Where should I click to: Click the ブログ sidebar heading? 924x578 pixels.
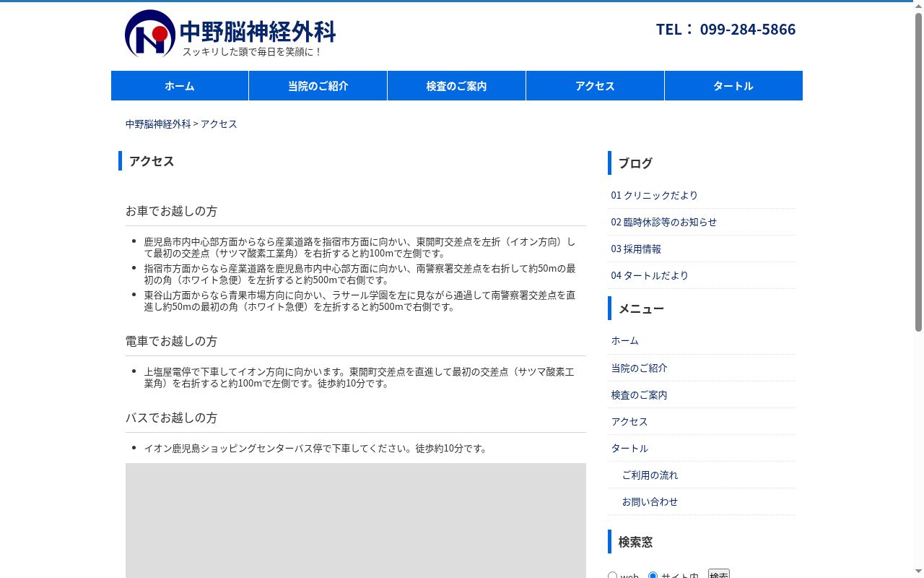[x=635, y=163]
